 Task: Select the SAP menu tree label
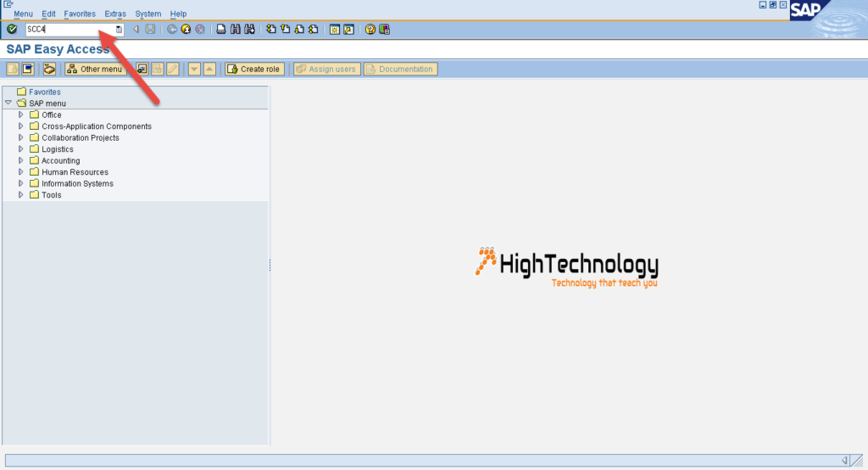pyautogui.click(x=47, y=104)
